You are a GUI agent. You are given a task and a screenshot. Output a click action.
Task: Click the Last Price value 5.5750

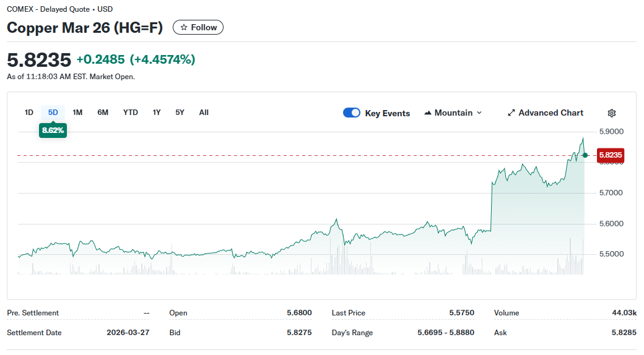462,313
